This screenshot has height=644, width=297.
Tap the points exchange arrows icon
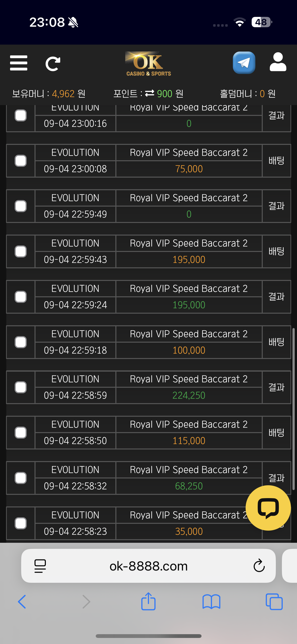[150, 93]
